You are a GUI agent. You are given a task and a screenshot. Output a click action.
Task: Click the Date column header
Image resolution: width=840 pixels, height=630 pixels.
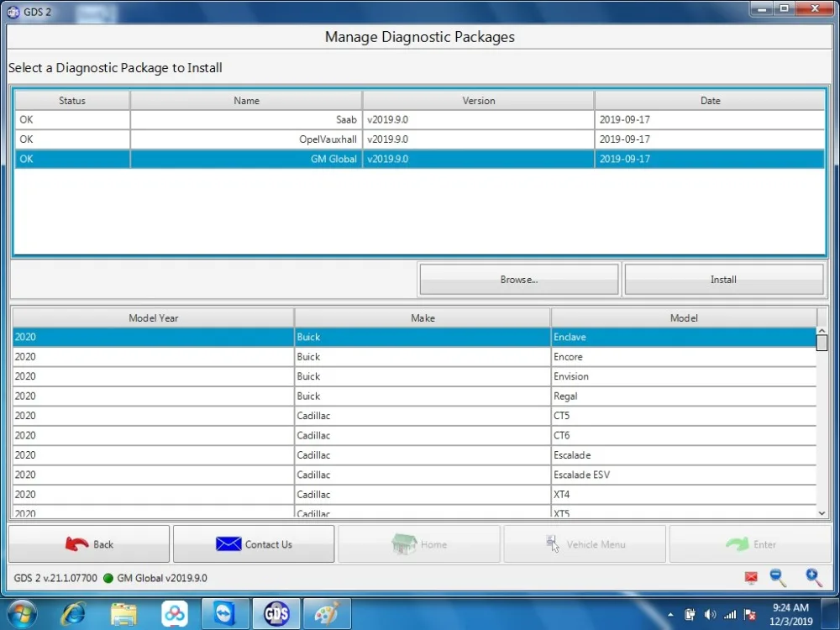coord(711,101)
